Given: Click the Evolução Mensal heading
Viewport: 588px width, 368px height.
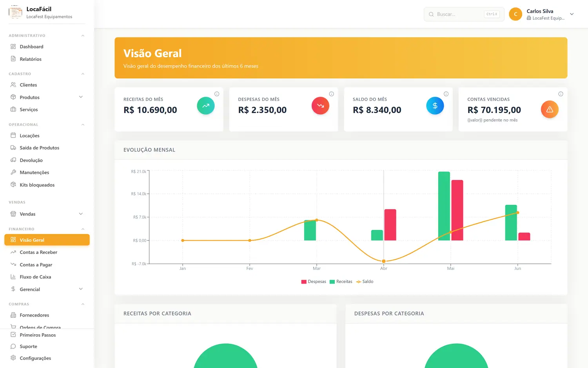Looking at the screenshot, I should [149, 150].
